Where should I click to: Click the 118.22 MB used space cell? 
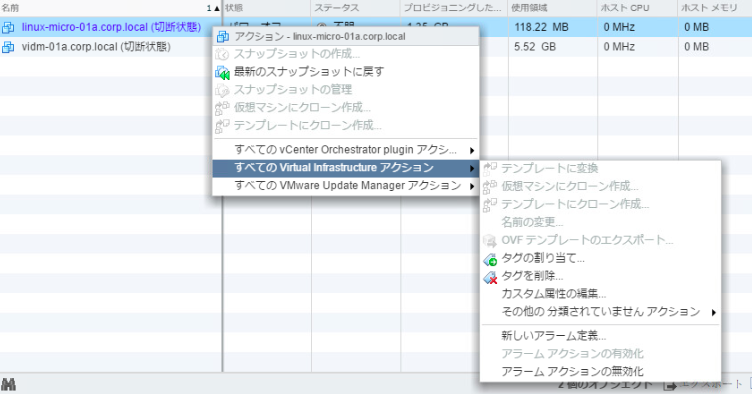[541, 27]
